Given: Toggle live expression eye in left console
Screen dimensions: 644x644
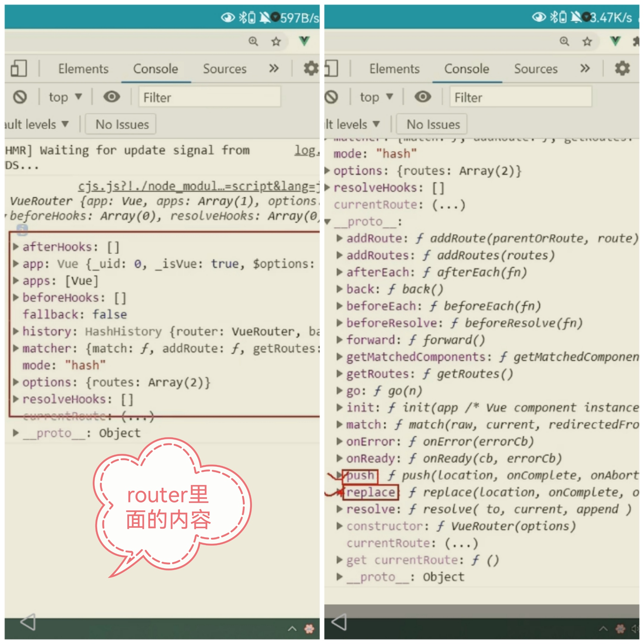Looking at the screenshot, I should coord(112,97).
